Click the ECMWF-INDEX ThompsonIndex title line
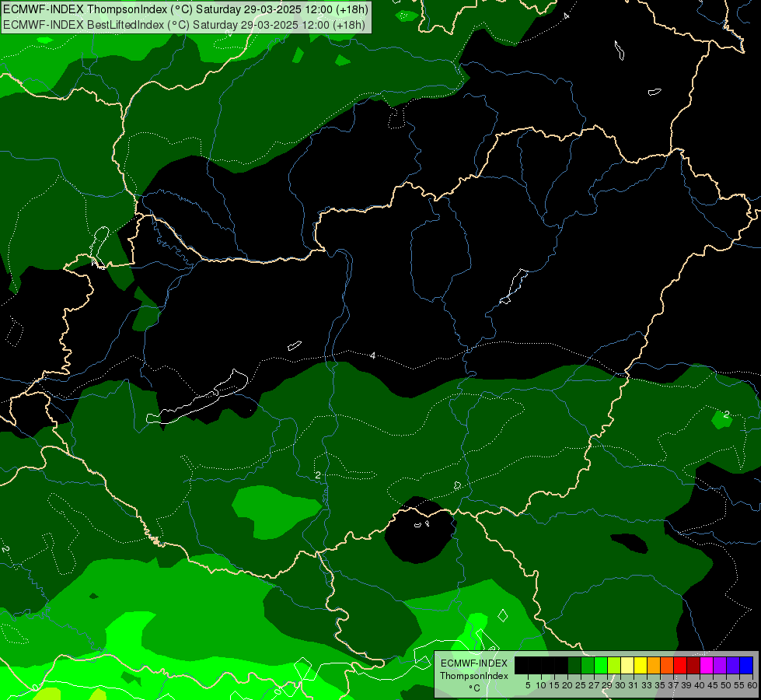This screenshot has width=761, height=700. (186, 9)
